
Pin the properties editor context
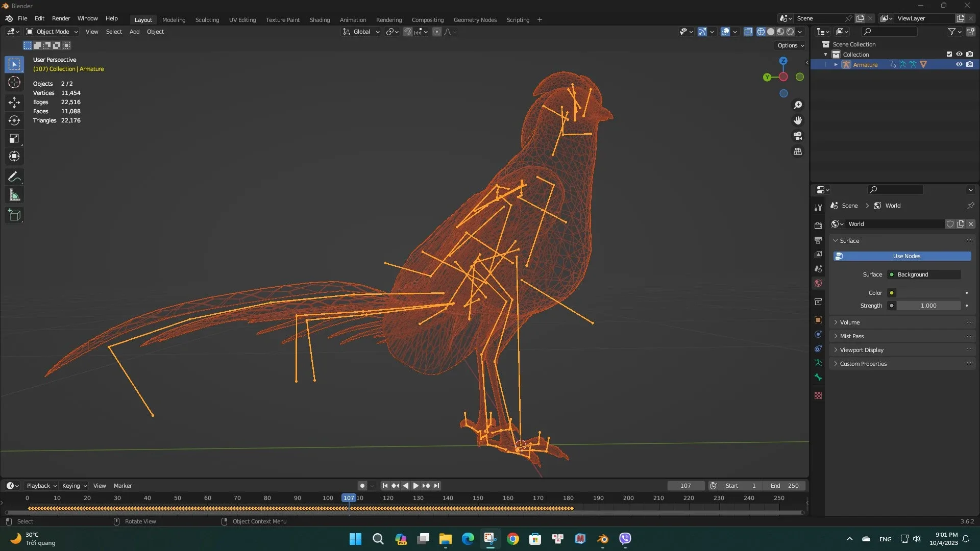(970, 206)
